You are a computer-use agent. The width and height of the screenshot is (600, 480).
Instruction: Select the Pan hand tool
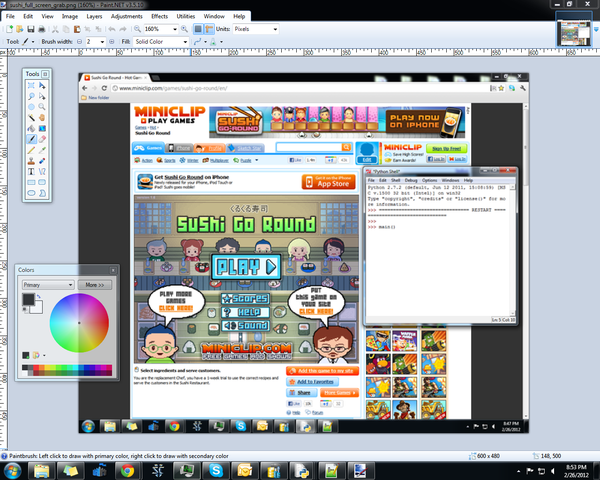pyautogui.click(x=42, y=118)
